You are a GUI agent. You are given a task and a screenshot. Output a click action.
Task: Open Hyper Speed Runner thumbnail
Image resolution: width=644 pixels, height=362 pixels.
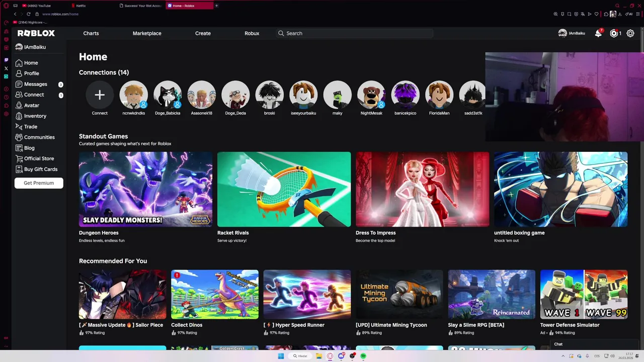(307, 294)
